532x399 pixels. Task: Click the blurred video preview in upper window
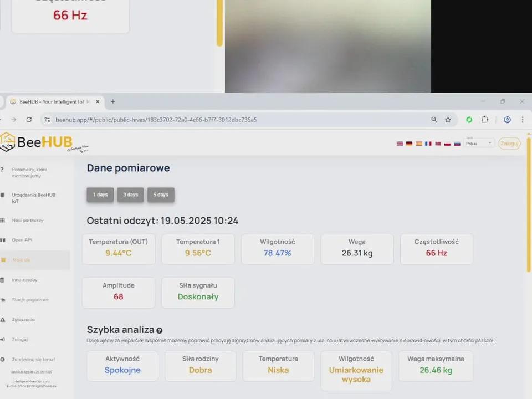click(328, 46)
